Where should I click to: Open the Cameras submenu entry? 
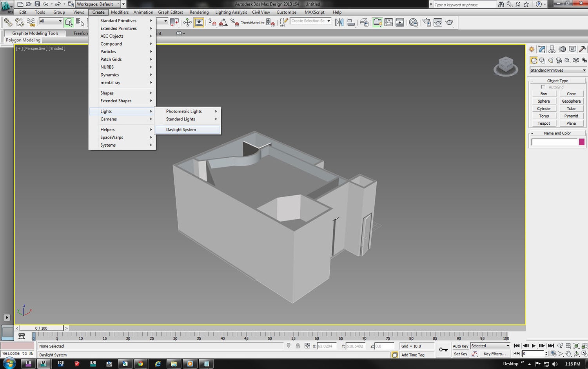pos(122,119)
